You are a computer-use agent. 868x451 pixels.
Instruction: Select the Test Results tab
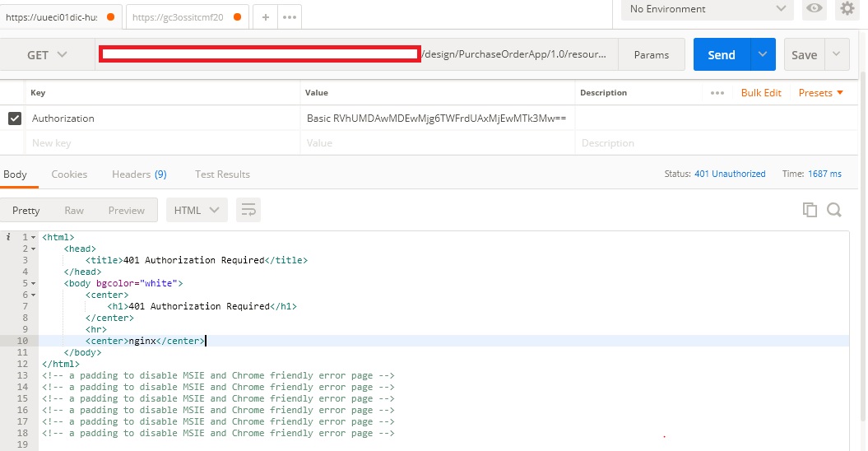click(222, 174)
